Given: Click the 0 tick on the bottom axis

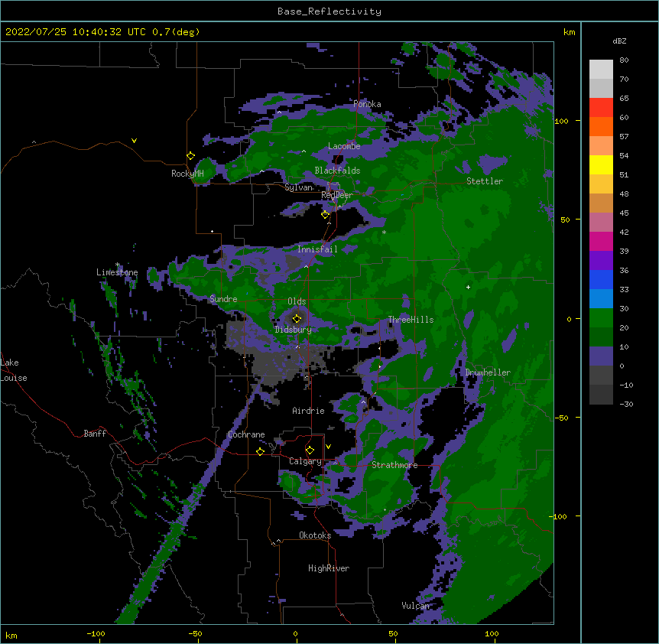Looking at the screenshot, I should 295,633.
